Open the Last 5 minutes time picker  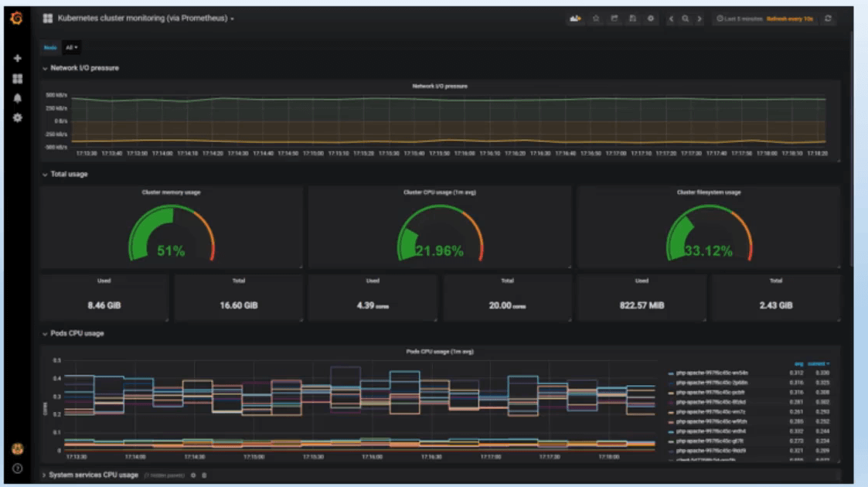point(740,19)
